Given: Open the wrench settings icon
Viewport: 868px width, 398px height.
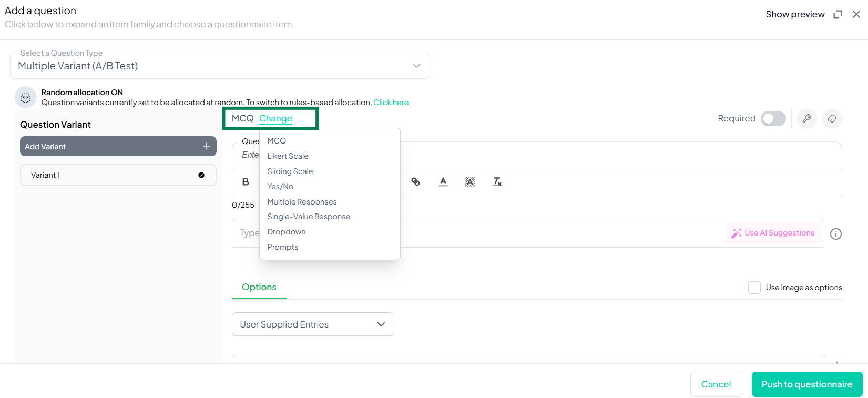Looking at the screenshot, I should click(806, 118).
